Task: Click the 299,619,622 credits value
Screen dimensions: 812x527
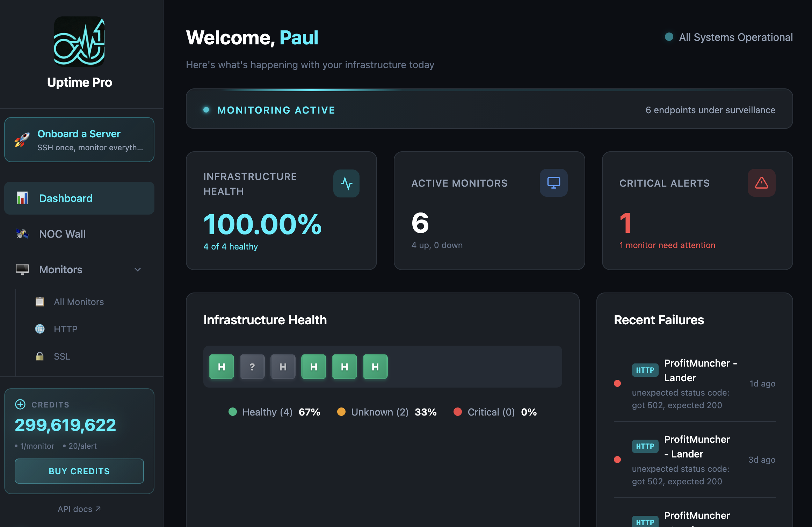Action: tap(65, 425)
